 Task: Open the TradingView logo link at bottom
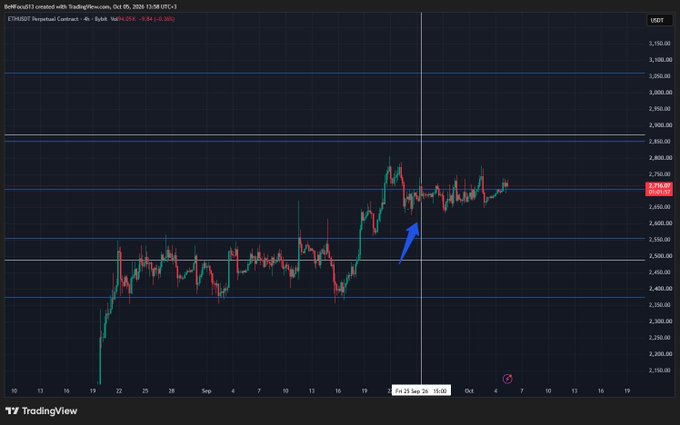coord(41,411)
